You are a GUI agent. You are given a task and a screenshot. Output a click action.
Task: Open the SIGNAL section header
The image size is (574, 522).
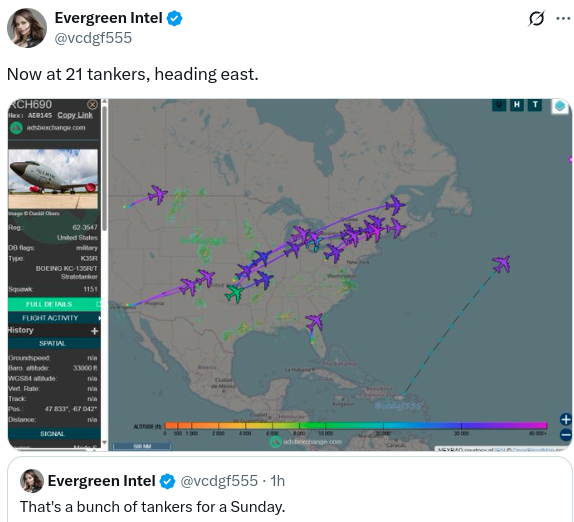54,434
